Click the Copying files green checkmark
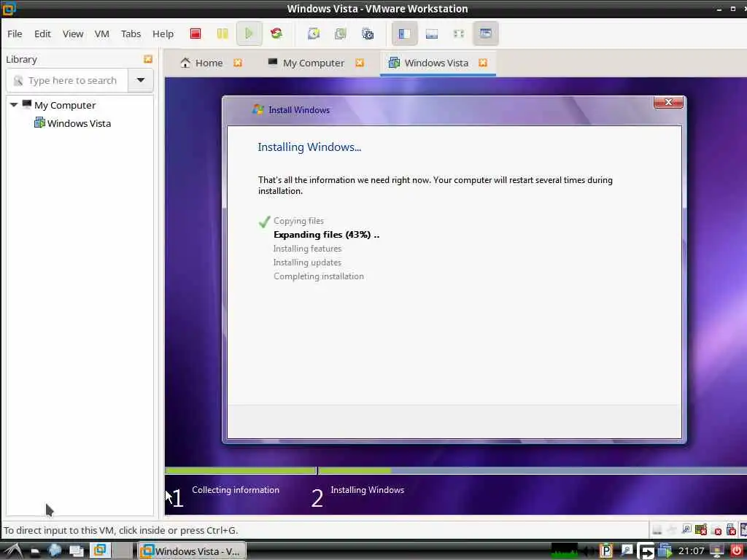Screen dimensions: 747x560 point(264,222)
